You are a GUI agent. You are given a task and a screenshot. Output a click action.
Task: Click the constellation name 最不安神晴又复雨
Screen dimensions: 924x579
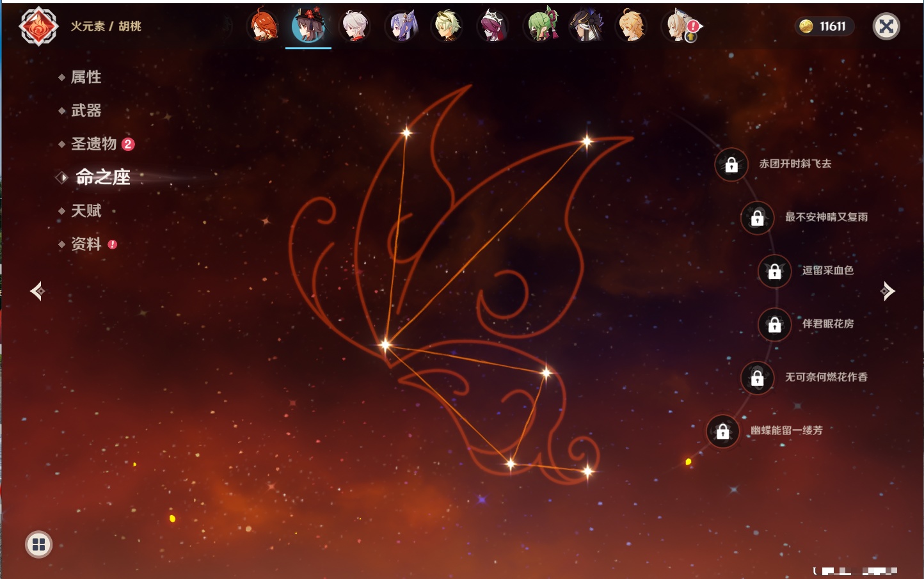point(827,217)
